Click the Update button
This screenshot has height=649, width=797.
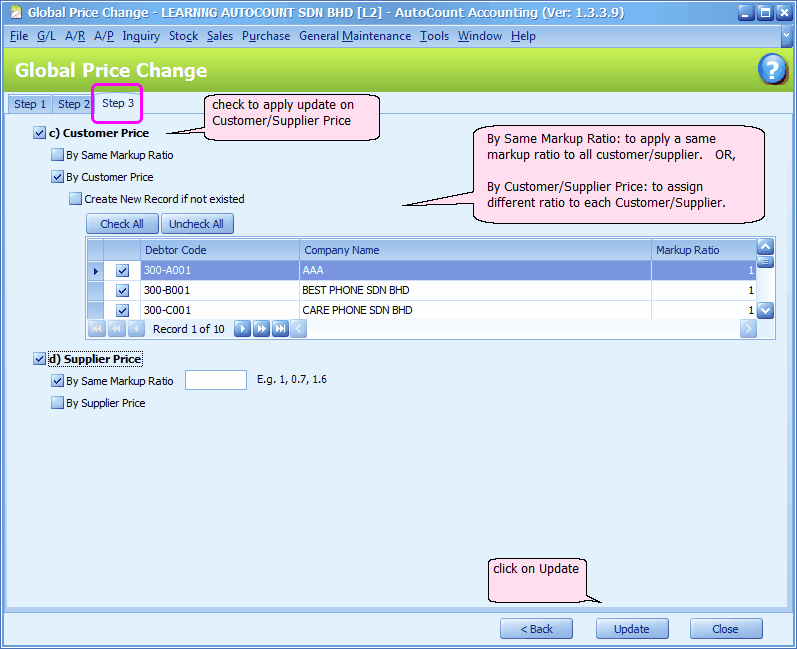(631, 629)
